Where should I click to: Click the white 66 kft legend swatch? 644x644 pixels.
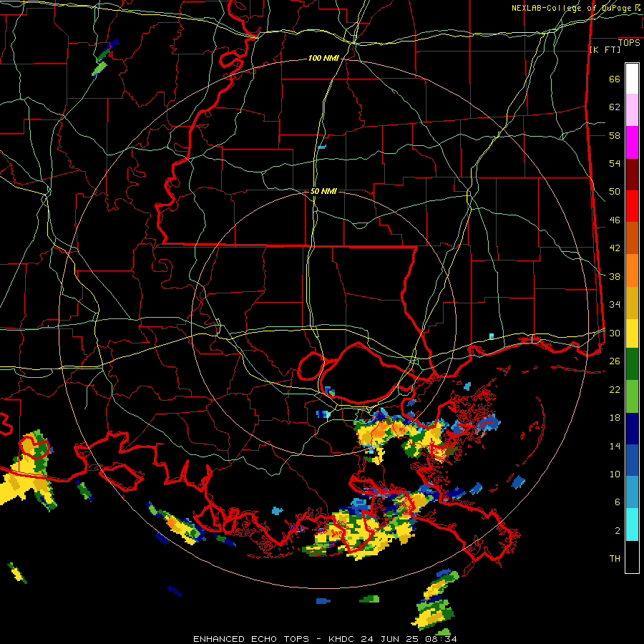coord(632,79)
